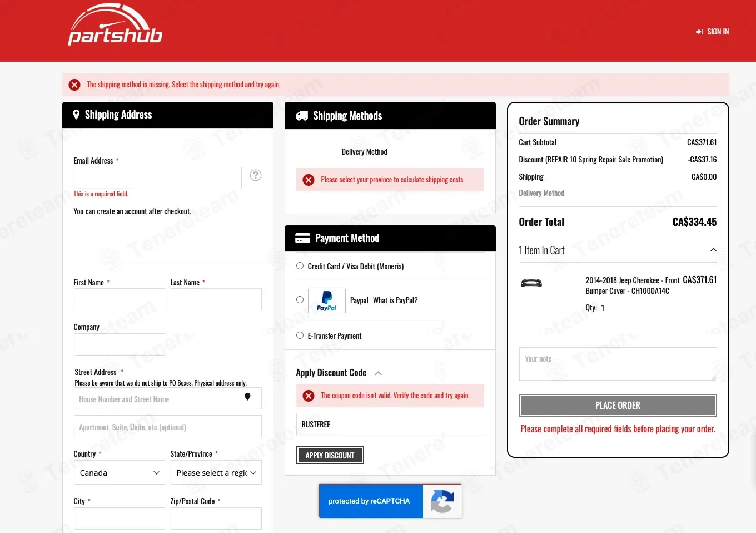This screenshot has width=756, height=533.
Task: Click the Jeep Cherokee bumper cover thumbnail
Action: [531, 283]
